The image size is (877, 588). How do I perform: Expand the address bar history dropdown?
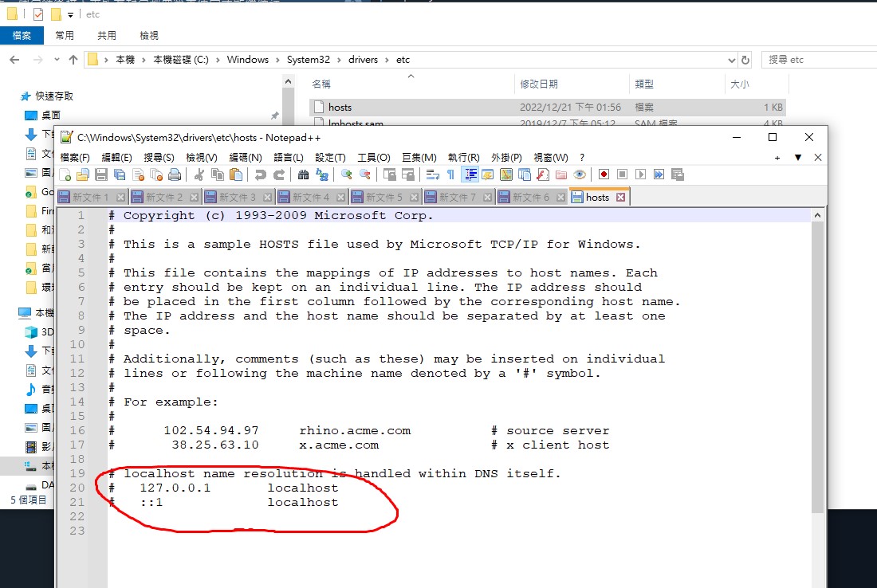pos(732,60)
